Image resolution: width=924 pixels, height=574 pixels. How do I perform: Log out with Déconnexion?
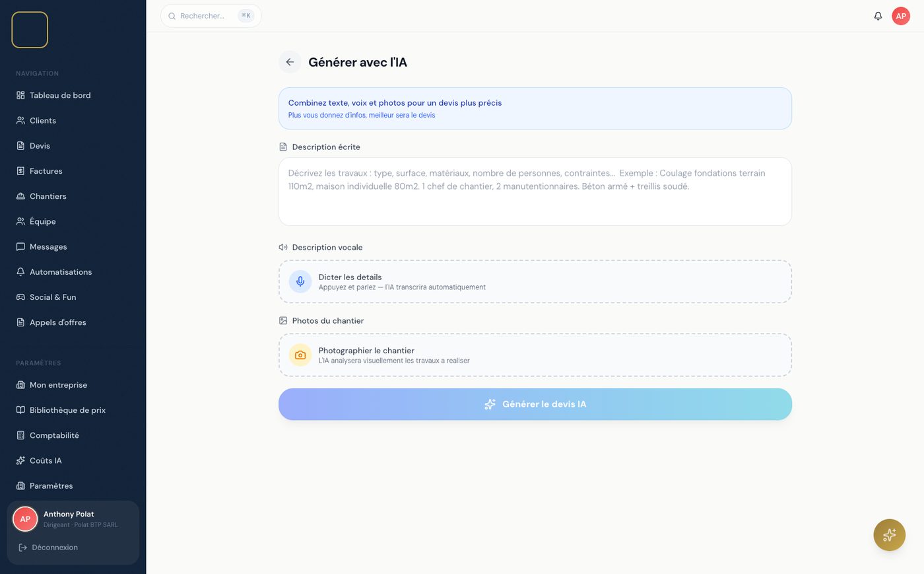tap(73, 548)
